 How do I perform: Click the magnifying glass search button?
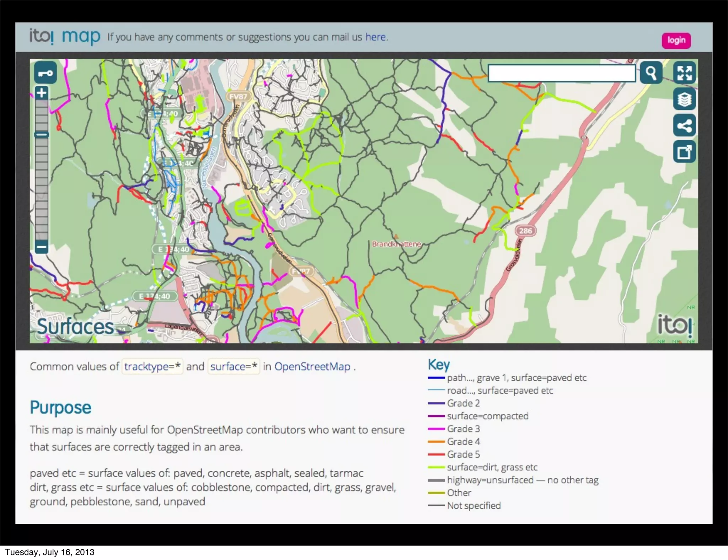pos(651,73)
